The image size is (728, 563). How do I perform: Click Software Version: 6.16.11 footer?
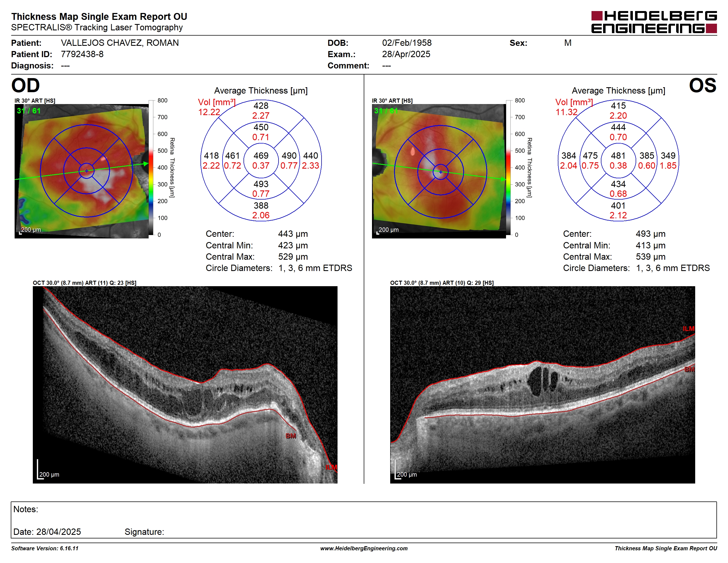pos(45,548)
